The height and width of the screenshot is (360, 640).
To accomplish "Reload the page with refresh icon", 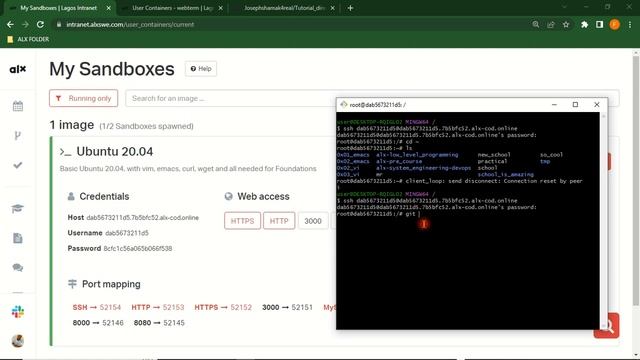I will coord(40,24).
